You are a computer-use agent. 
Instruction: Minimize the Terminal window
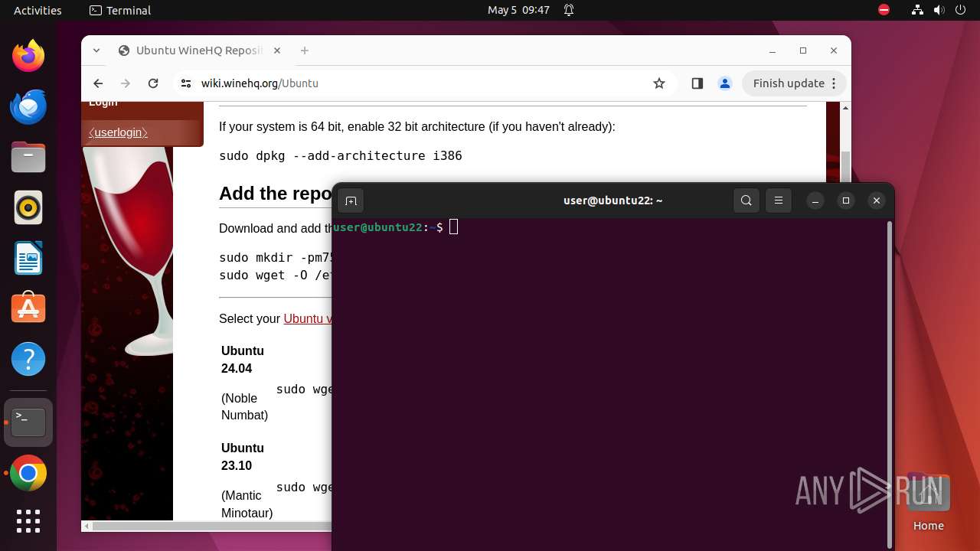point(815,201)
